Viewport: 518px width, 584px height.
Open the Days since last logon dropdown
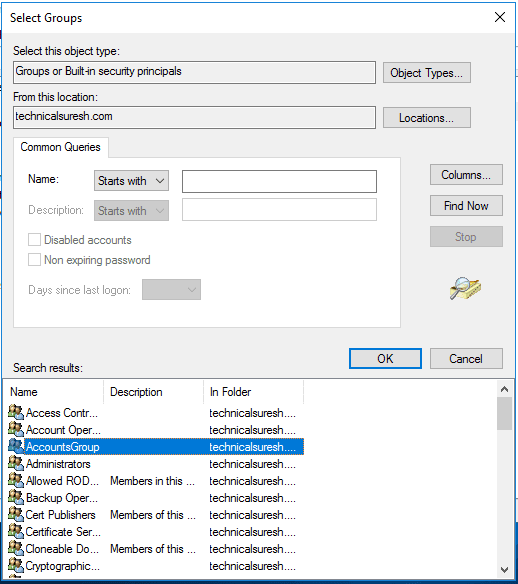click(x=171, y=289)
